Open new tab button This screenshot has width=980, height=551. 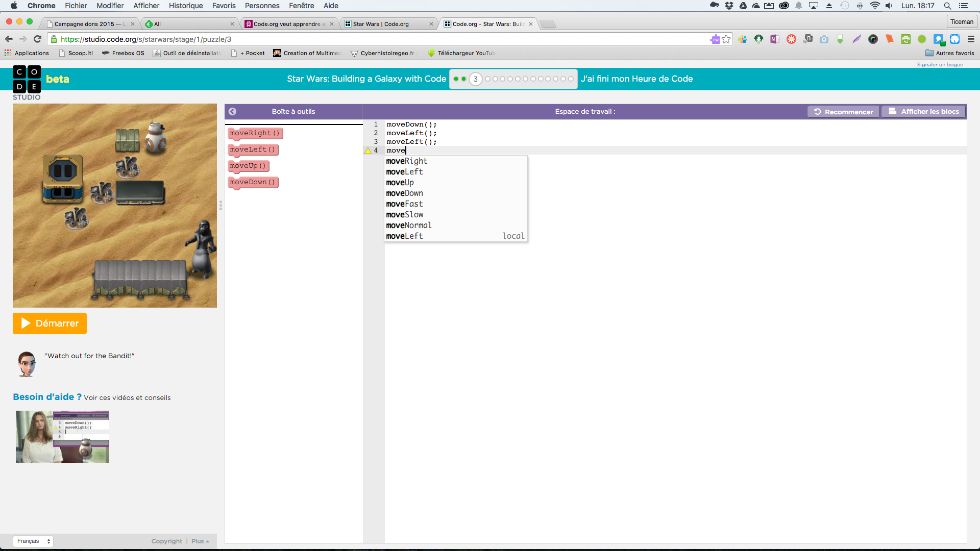tap(548, 24)
